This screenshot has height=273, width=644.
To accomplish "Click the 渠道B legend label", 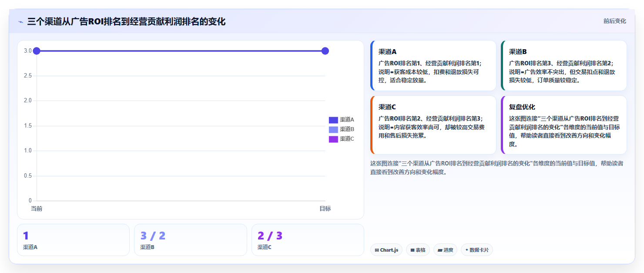I will (347, 129).
